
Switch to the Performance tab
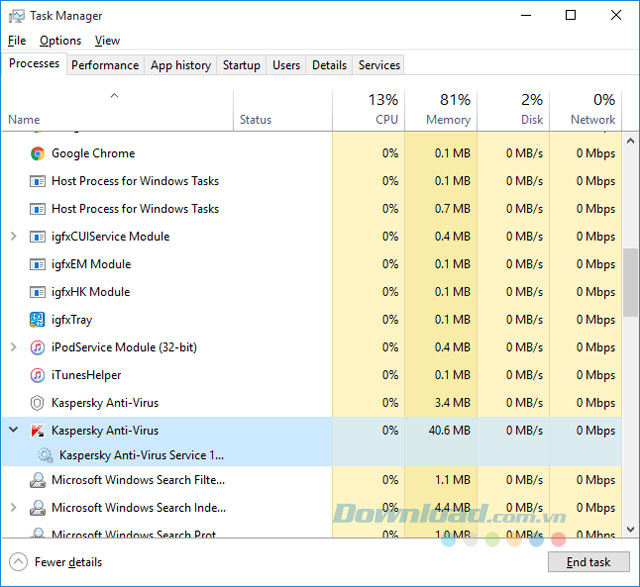tap(105, 65)
